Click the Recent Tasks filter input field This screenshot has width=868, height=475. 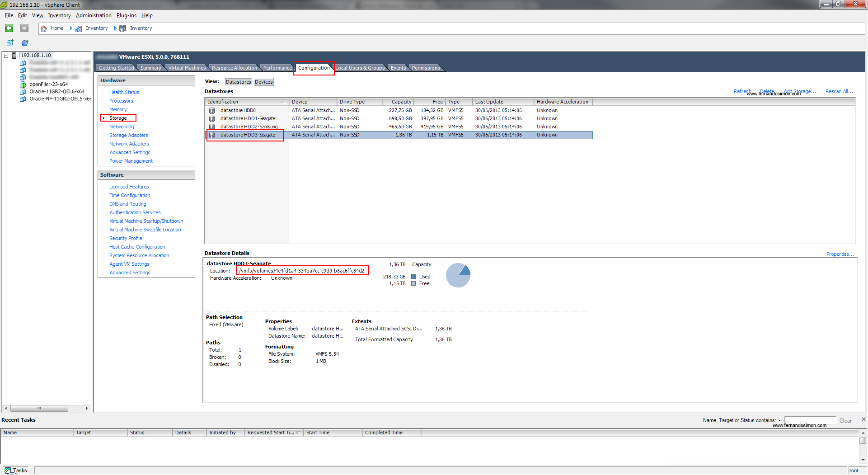coord(810,420)
